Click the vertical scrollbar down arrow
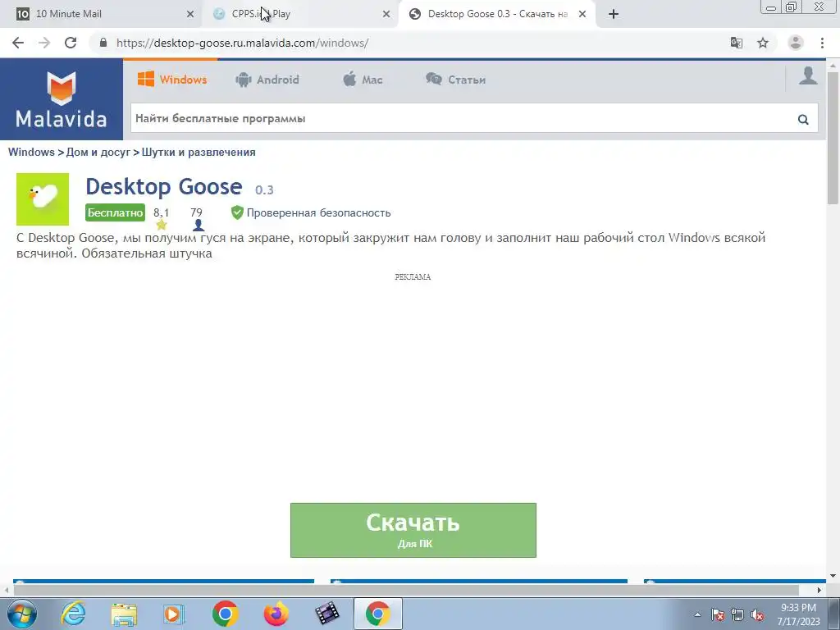Image resolution: width=840 pixels, height=630 pixels. [x=833, y=577]
